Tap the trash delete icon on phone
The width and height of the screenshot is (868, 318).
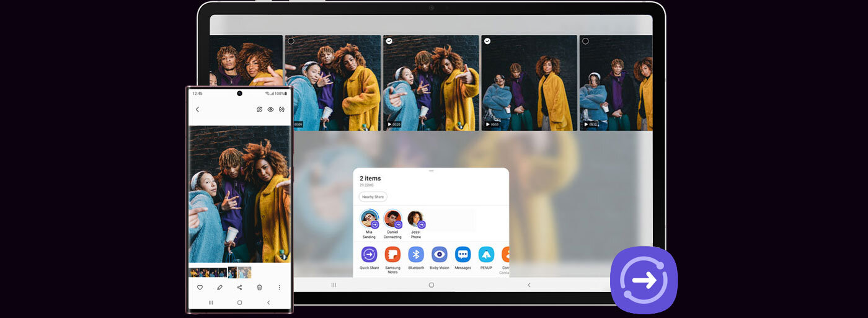[259, 288]
